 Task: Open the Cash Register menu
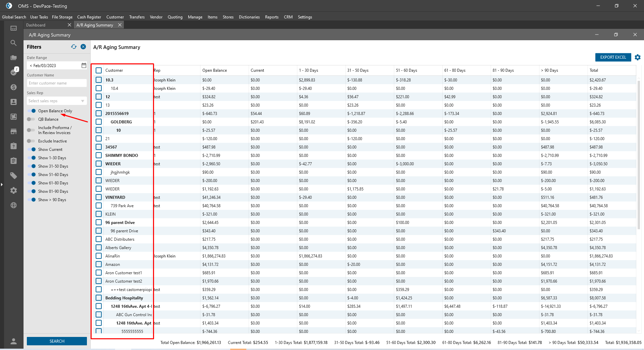click(89, 17)
